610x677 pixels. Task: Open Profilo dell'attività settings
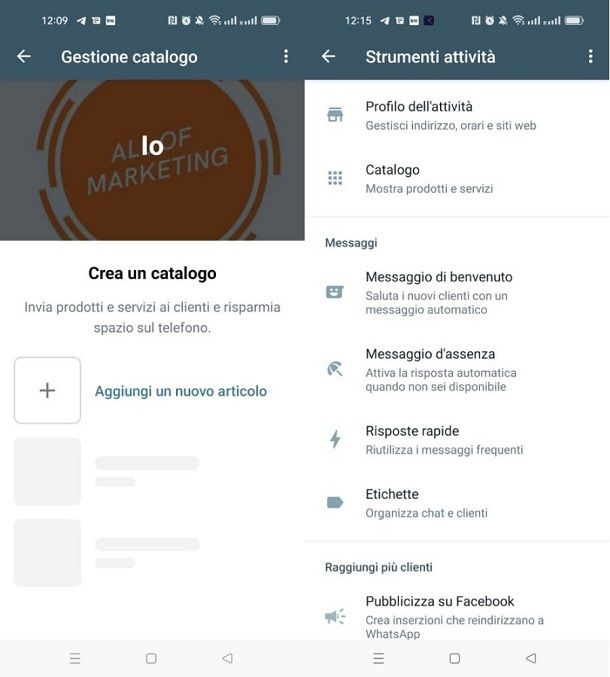pyautogui.click(x=457, y=115)
